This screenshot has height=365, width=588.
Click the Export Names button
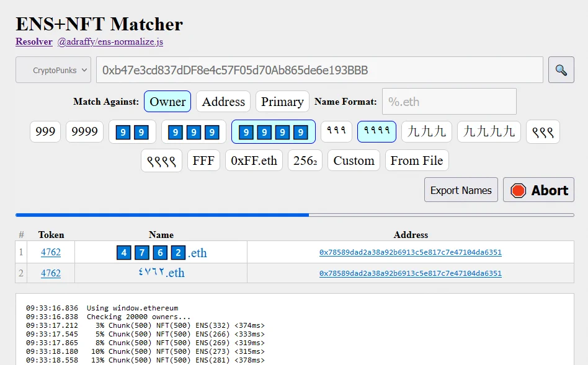point(461,190)
